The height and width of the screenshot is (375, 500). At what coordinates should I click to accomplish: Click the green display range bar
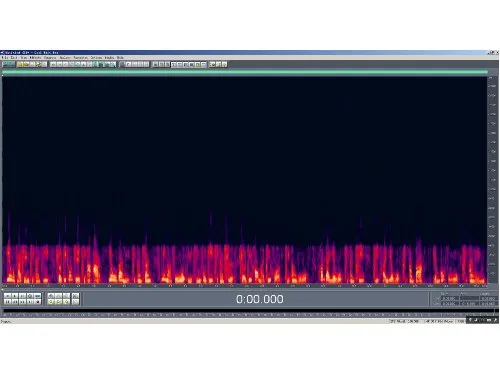(245, 72)
